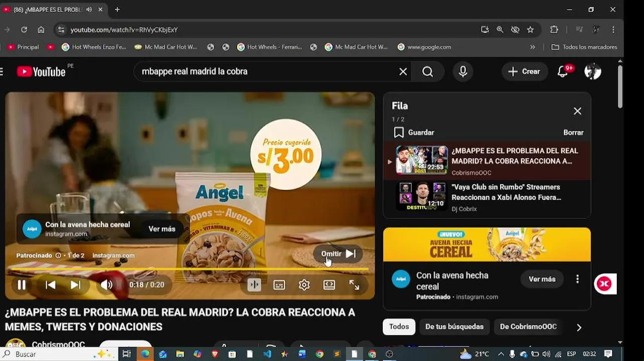Screen dimensions: 644x361
Task: Close the ¿MBAPPE ES EL PROBLEMA tab
Action: [100, 10]
